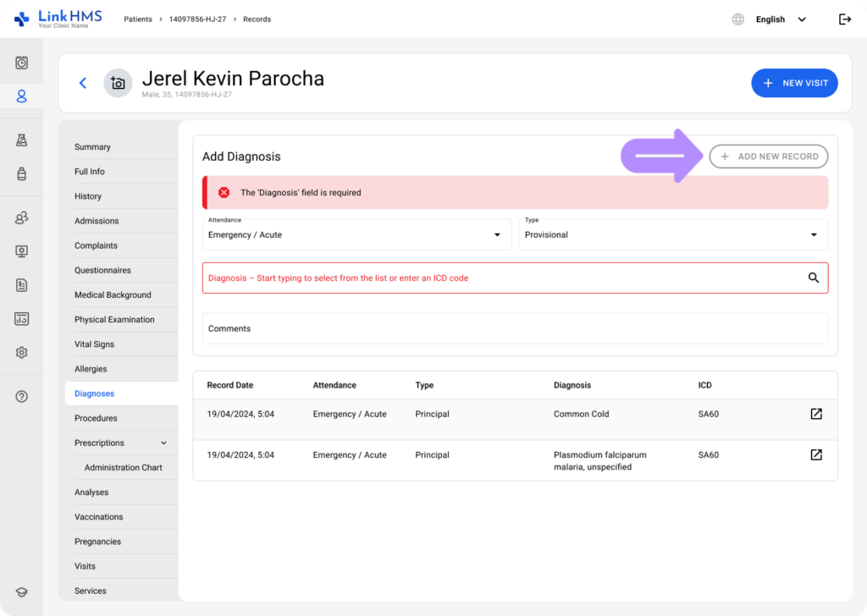Click search magnifier in Diagnosis field
This screenshot has width=867, height=616.
813,278
